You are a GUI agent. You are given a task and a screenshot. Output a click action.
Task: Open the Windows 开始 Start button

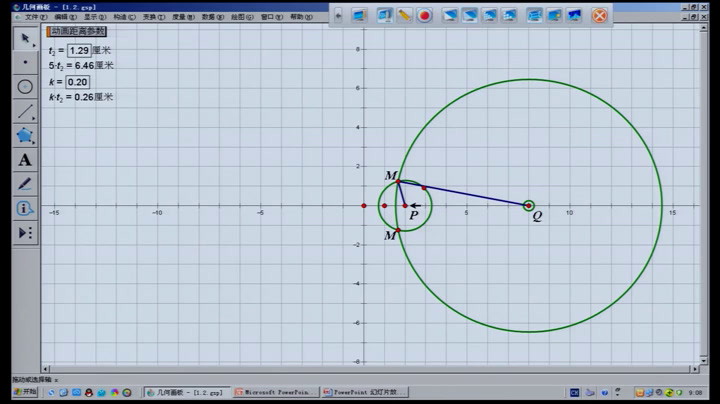click(25, 392)
